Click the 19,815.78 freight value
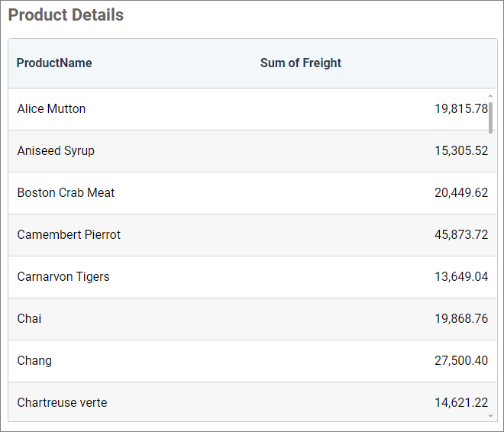This screenshot has width=504, height=432. [x=460, y=109]
